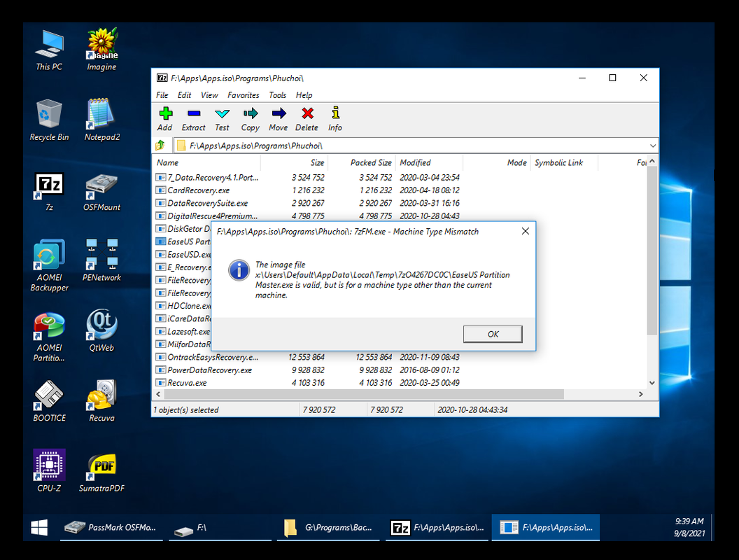
Task: Open PassMark OSFMount taskbar item
Action: coord(112,528)
